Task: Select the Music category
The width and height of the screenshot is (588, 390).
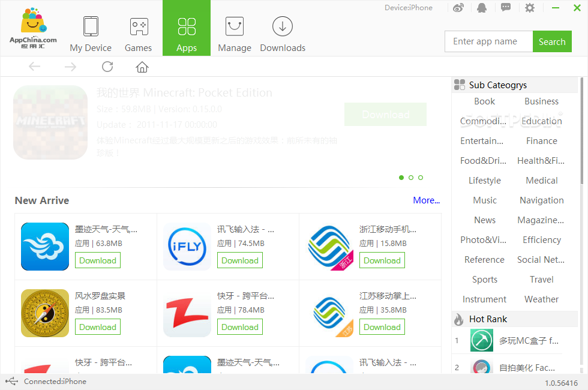Action: [x=485, y=200]
